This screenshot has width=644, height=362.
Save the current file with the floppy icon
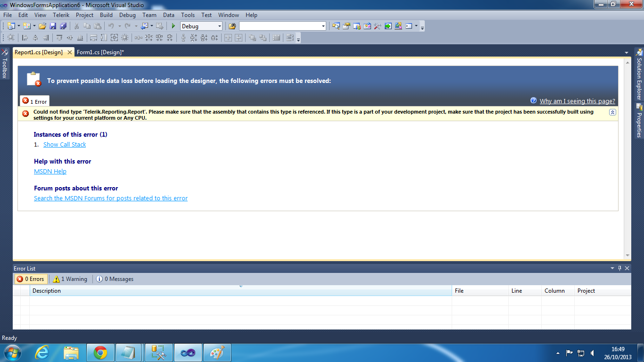coord(53,26)
